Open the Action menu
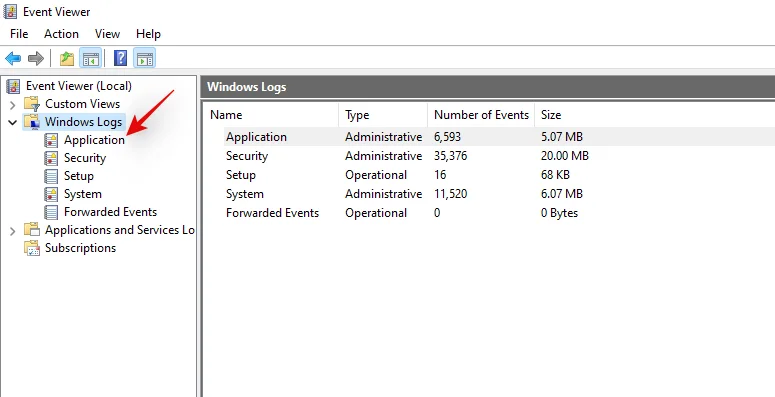Image resolution: width=775 pixels, height=397 pixels. point(61,34)
